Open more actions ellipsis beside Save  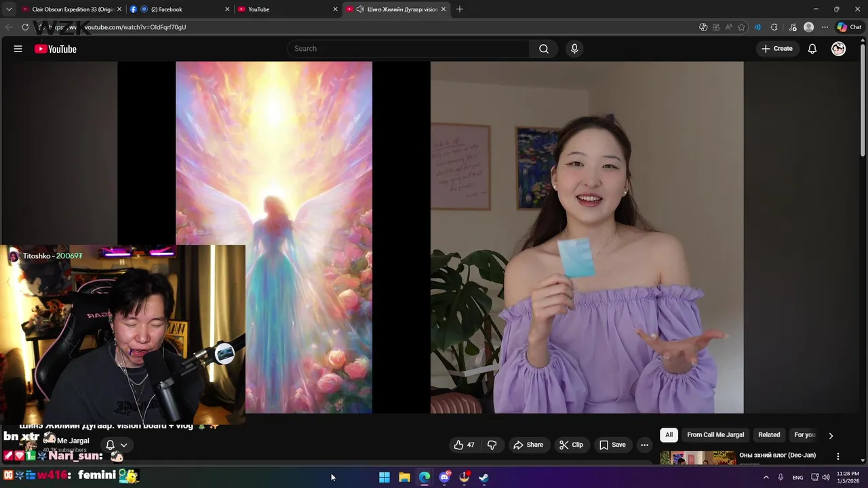(644, 445)
